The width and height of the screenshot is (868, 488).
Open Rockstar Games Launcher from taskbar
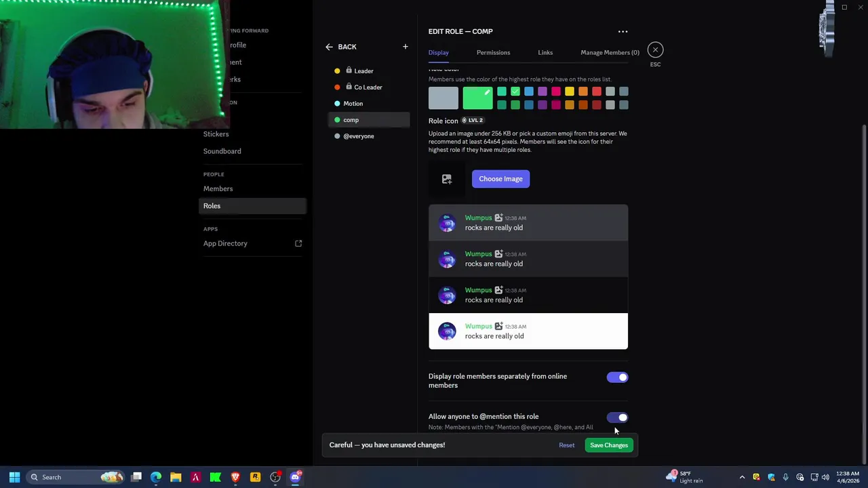point(255,477)
